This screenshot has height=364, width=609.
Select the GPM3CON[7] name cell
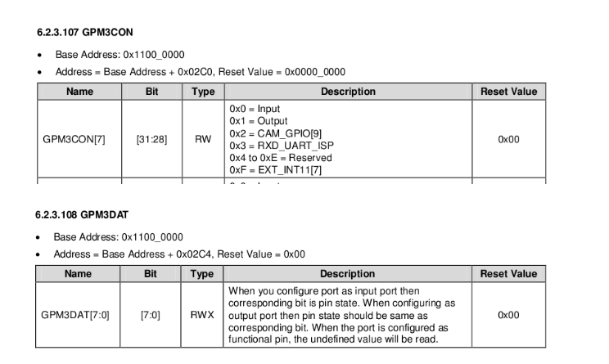tap(78, 139)
